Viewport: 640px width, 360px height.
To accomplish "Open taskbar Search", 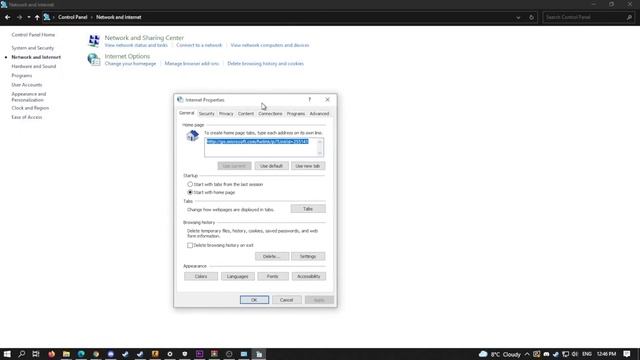I will [x=22, y=354].
